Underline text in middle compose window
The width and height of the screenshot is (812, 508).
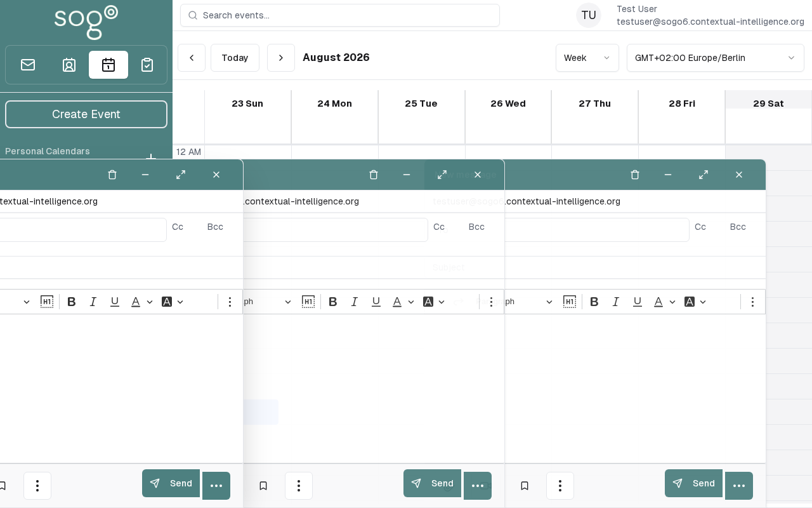376,302
